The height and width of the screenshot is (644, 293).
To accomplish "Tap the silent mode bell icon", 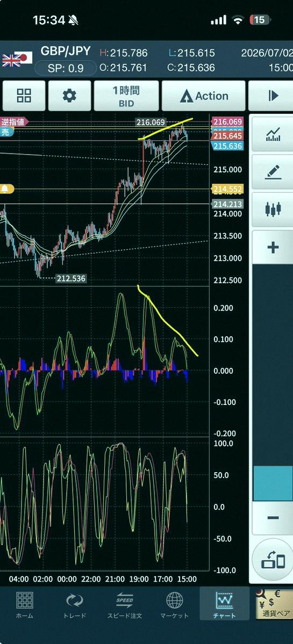I will [74, 20].
